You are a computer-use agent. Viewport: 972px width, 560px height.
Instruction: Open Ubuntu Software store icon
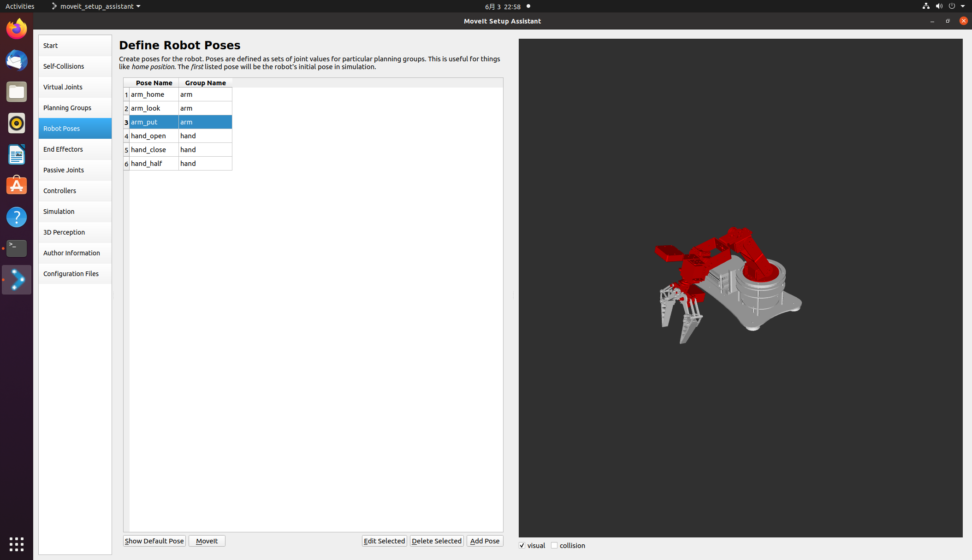[x=17, y=186]
